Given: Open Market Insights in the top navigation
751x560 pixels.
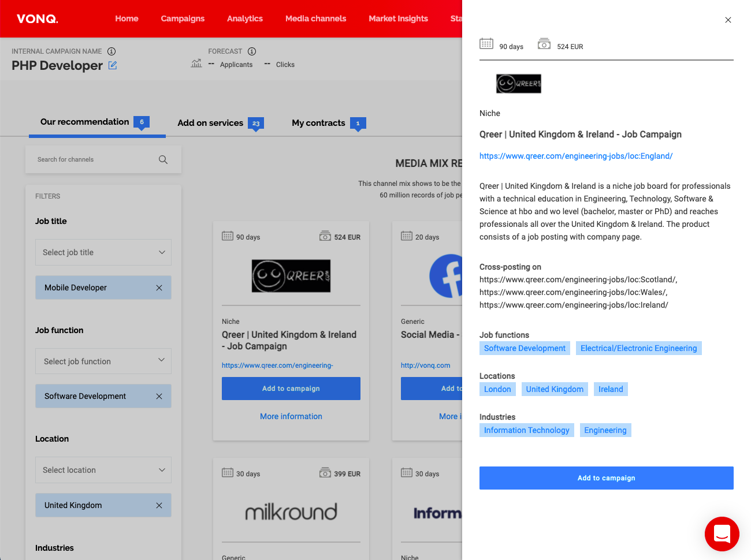Looking at the screenshot, I should pos(399,18).
